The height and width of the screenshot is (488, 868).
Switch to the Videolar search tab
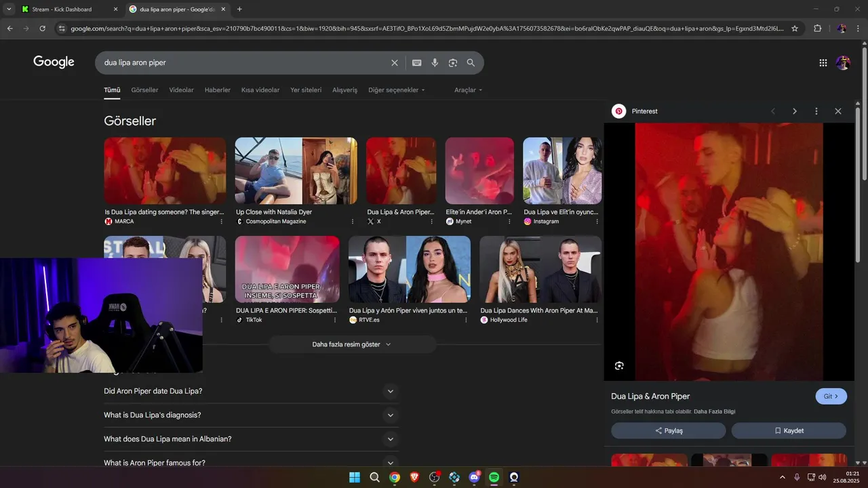(x=181, y=90)
